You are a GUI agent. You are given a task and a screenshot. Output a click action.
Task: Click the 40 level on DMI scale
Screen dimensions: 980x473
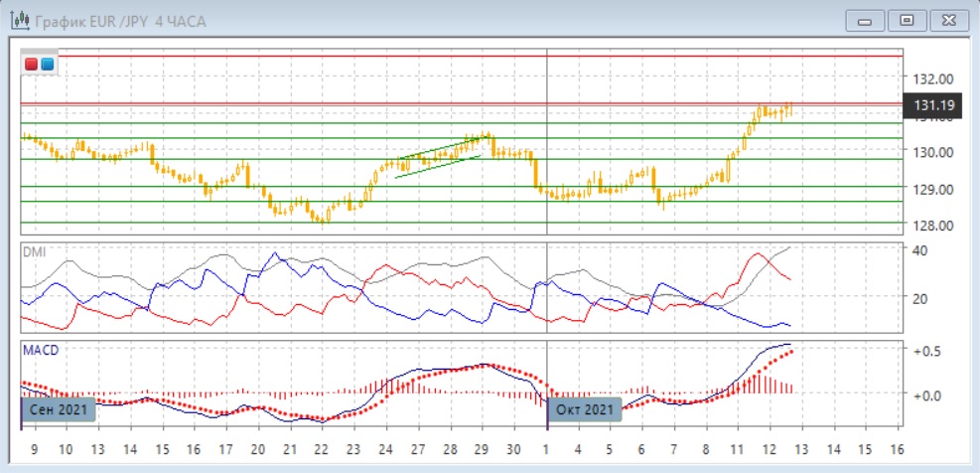coord(918,250)
